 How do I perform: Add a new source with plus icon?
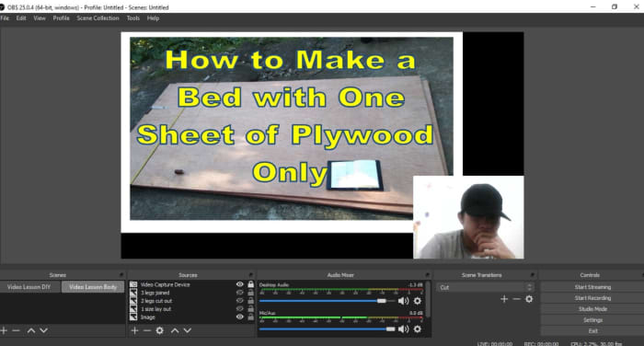(134, 330)
